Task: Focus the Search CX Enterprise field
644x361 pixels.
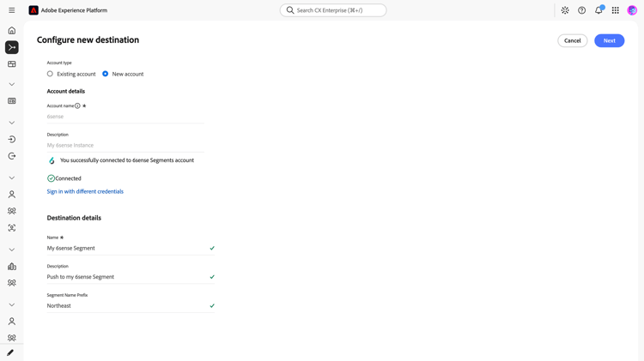Action: coord(333,10)
